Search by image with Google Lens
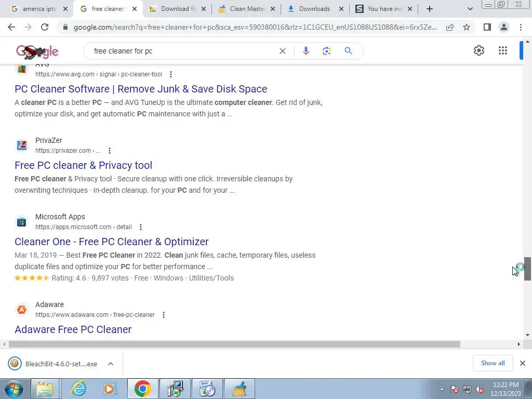The height and width of the screenshot is (399, 532). tap(326, 51)
